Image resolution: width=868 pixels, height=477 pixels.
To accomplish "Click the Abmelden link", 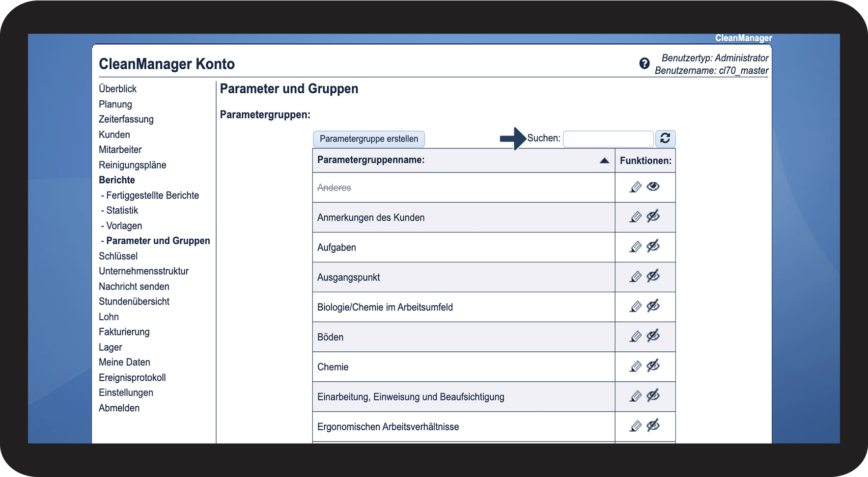I will tap(119, 408).
